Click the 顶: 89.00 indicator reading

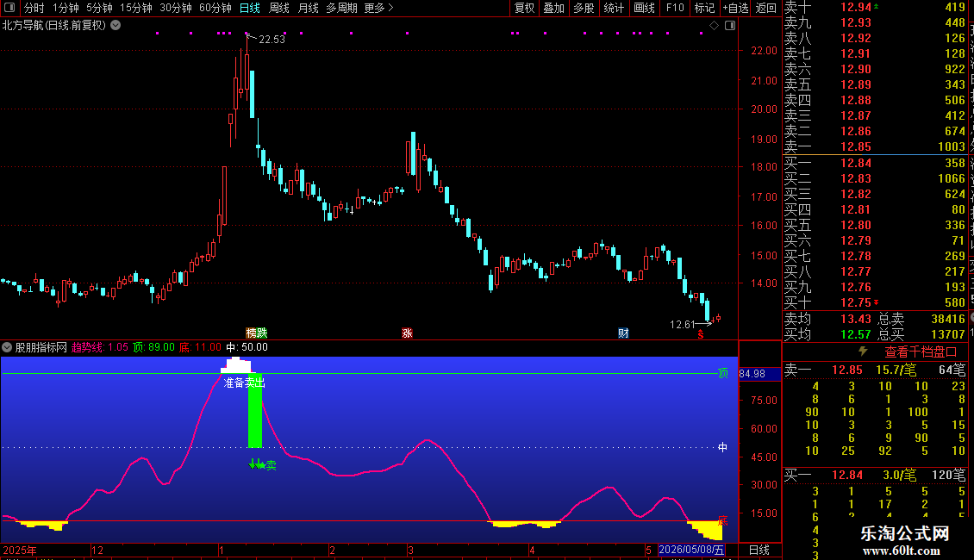pos(153,347)
